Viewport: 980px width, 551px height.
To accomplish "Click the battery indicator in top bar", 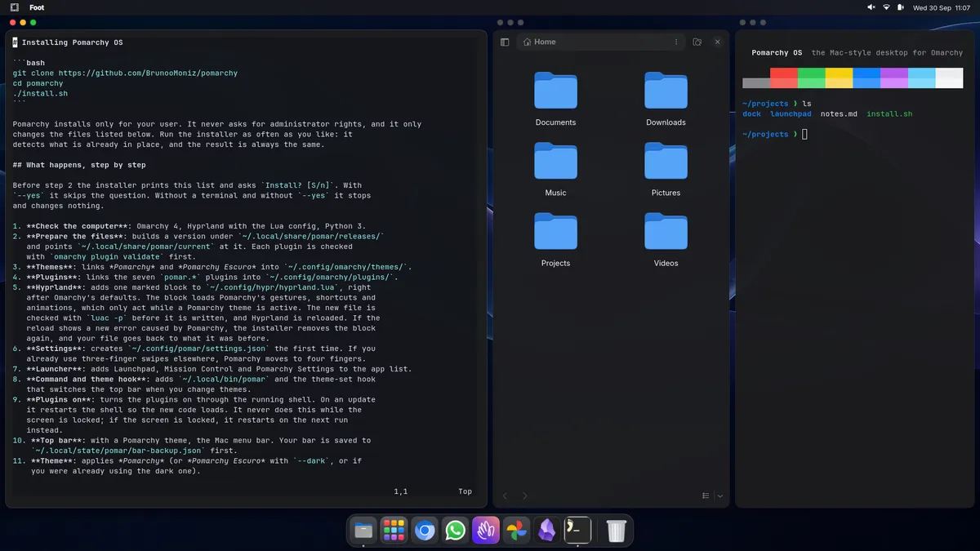I will [x=901, y=7].
